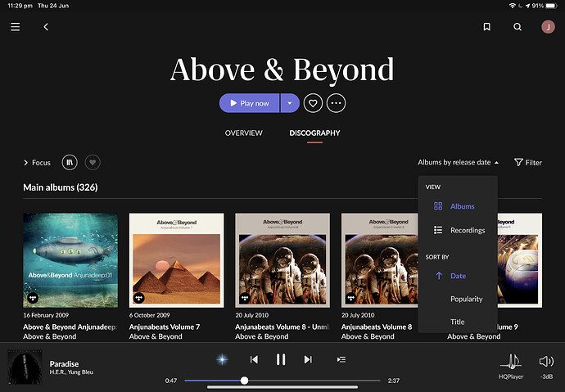The width and height of the screenshot is (565, 392).
Task: Favorite Above & Beyond with the heart button
Action: click(313, 103)
